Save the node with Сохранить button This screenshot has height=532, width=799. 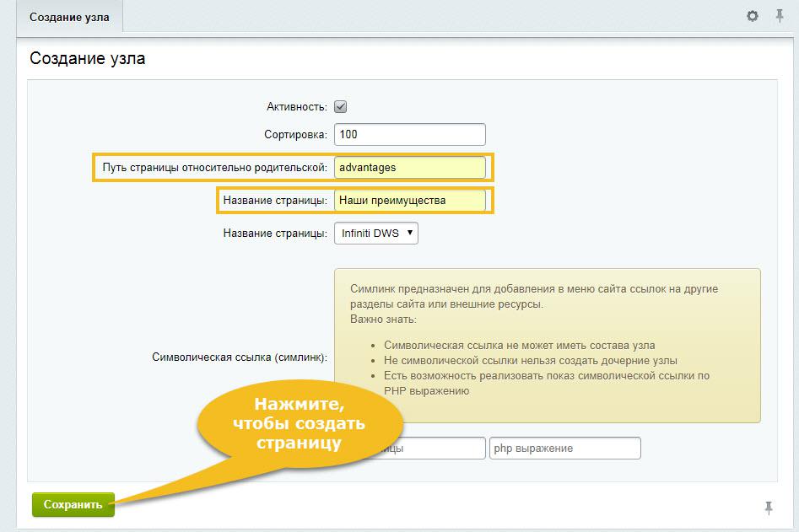73,504
